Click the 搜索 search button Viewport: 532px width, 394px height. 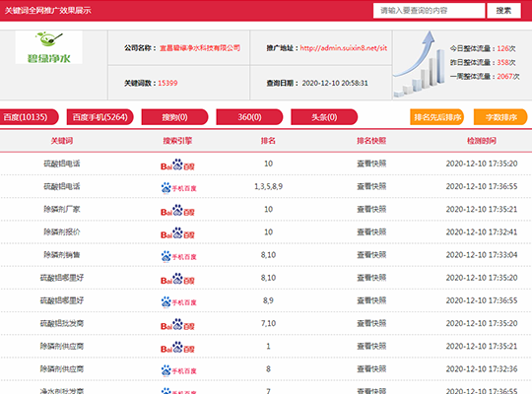pos(503,11)
